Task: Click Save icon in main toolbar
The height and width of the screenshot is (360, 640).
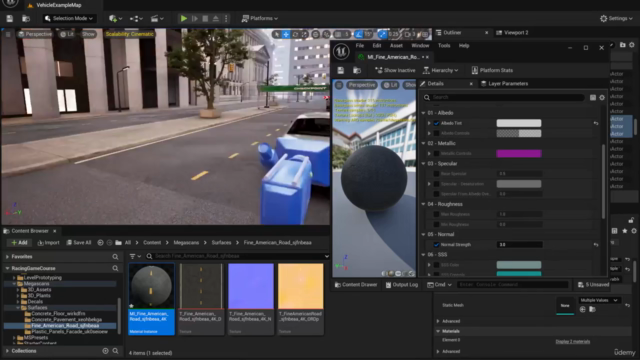Action: 9,18
